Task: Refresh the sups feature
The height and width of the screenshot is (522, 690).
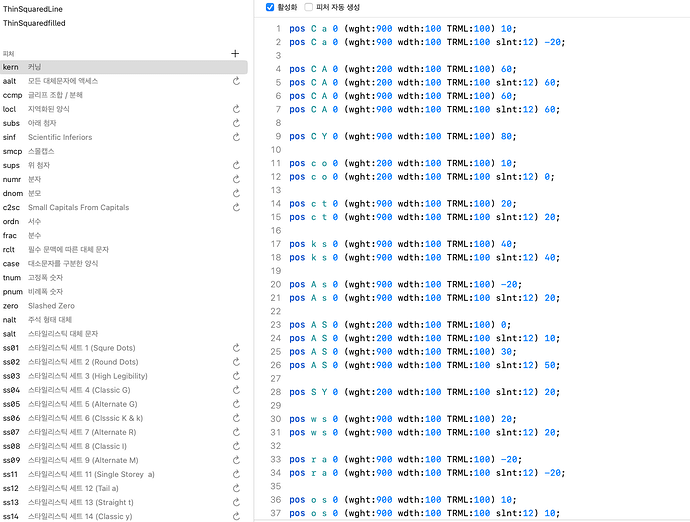Action: pos(236,165)
